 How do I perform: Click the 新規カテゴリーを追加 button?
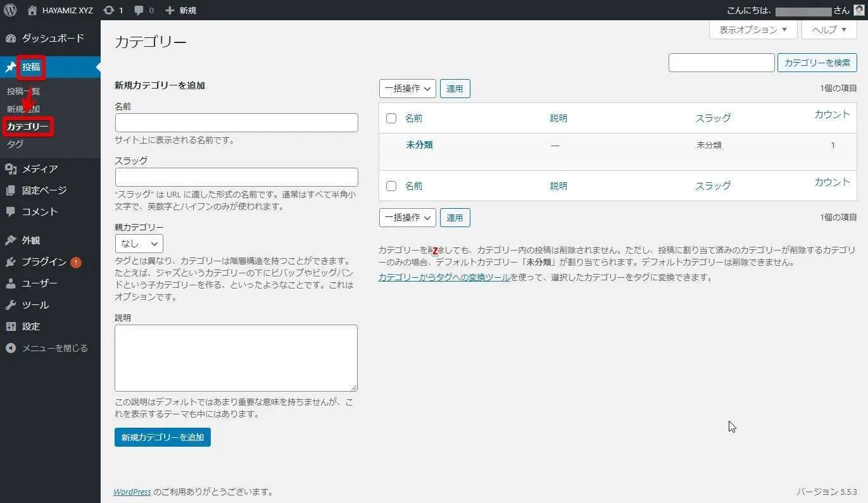coord(162,437)
